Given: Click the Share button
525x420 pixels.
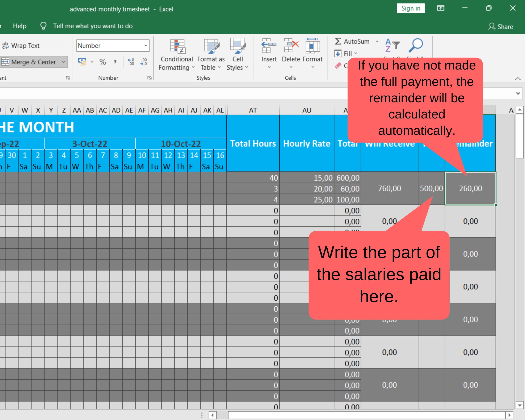Looking at the screenshot, I should point(501,26).
